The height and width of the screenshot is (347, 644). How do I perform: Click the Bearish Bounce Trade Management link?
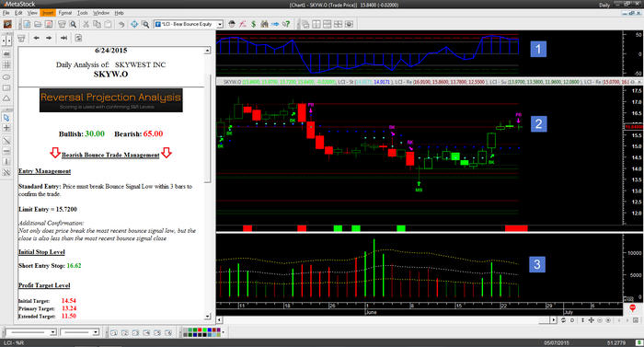(110, 155)
